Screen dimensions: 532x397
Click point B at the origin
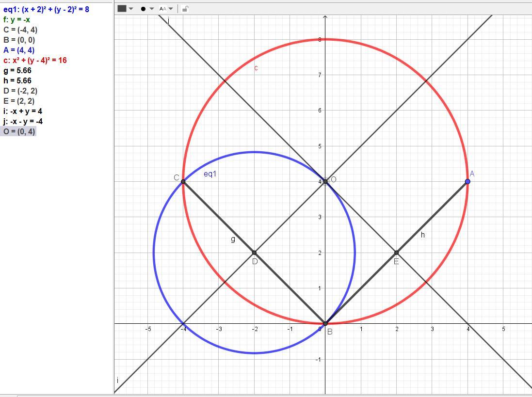(325, 324)
